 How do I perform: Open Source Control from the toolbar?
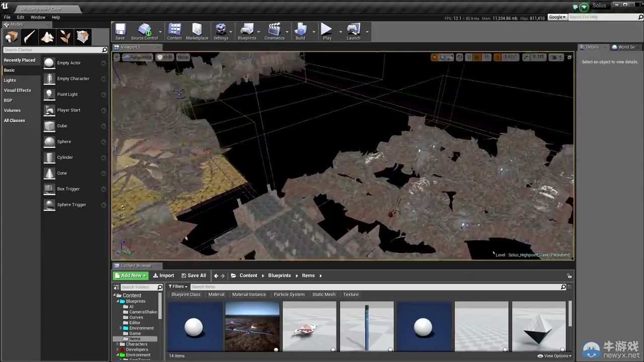144,32
